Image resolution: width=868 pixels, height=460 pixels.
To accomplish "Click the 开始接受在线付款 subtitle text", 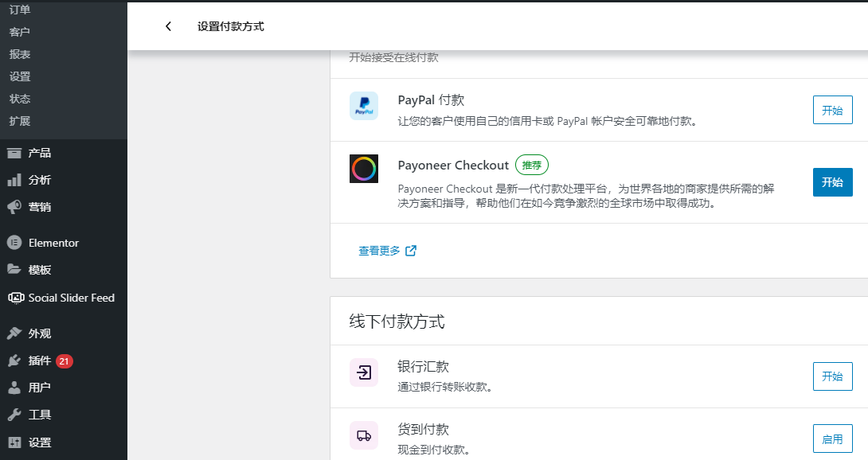I will [393, 57].
